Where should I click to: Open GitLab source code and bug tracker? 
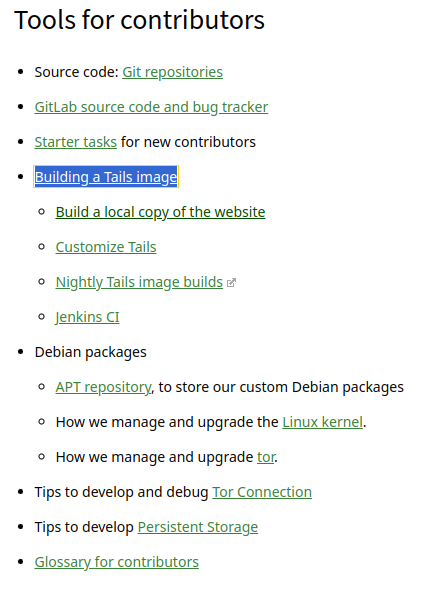click(151, 107)
